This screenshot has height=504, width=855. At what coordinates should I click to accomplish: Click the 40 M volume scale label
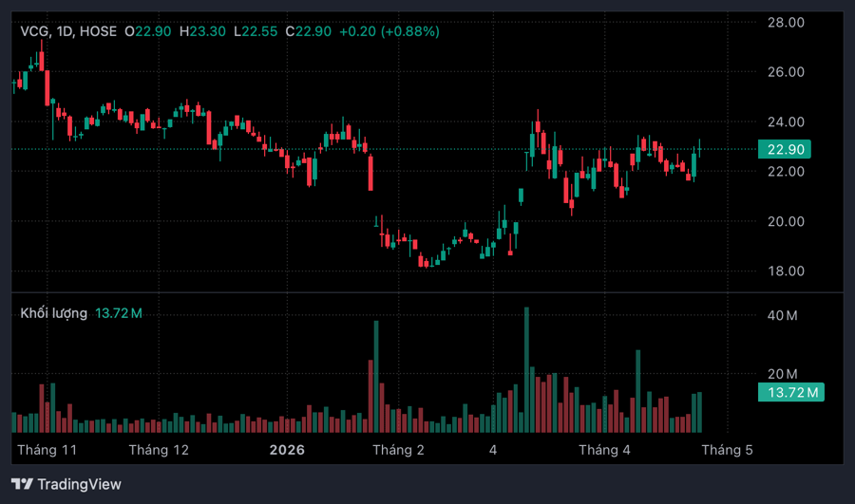pos(782,315)
